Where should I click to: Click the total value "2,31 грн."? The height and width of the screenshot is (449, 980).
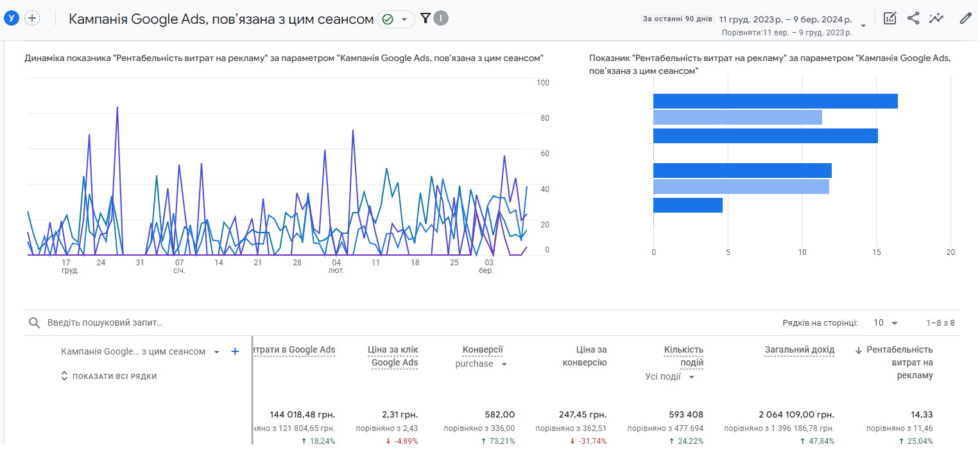tap(400, 415)
